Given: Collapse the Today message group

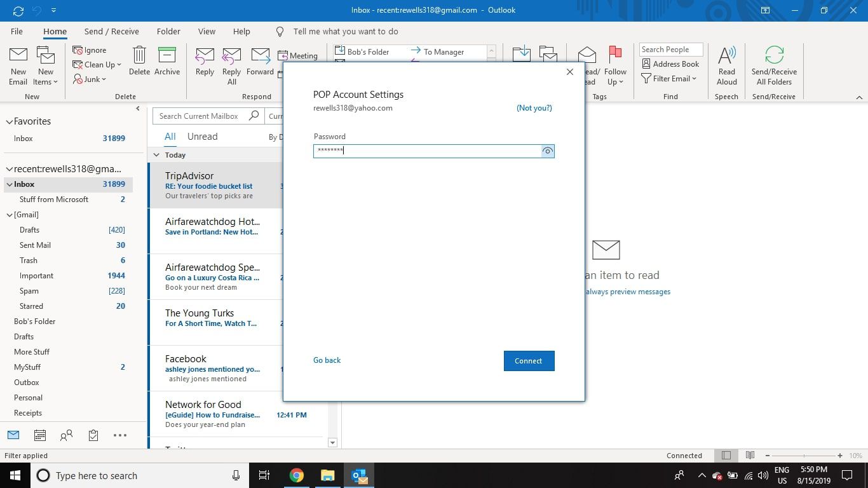Looking at the screenshot, I should click(157, 155).
